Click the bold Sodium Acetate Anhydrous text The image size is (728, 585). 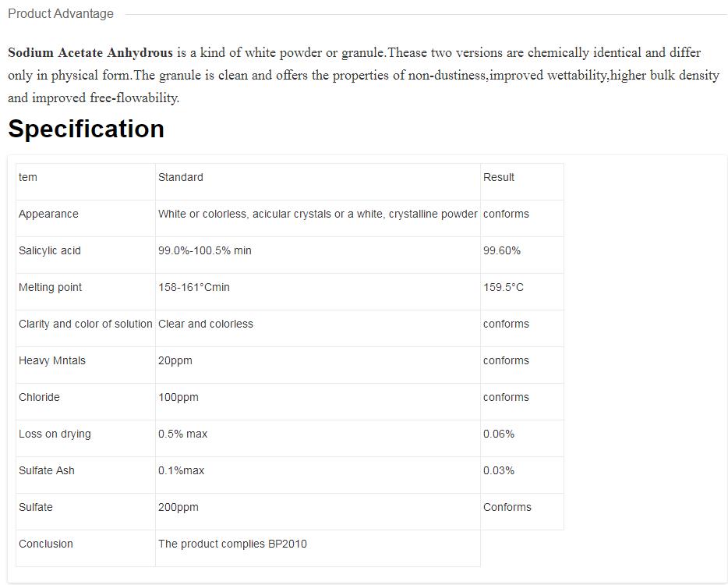click(90, 53)
